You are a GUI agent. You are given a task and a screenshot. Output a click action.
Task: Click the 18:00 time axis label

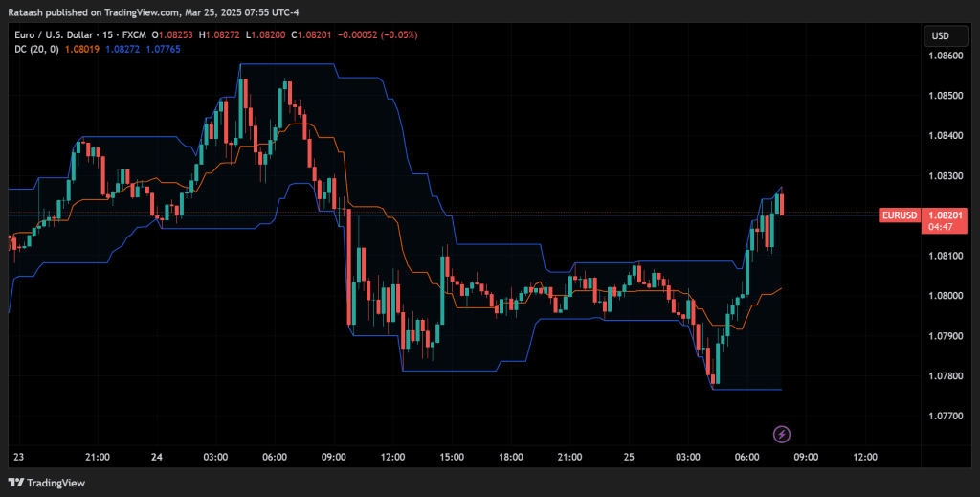pyautogui.click(x=510, y=457)
